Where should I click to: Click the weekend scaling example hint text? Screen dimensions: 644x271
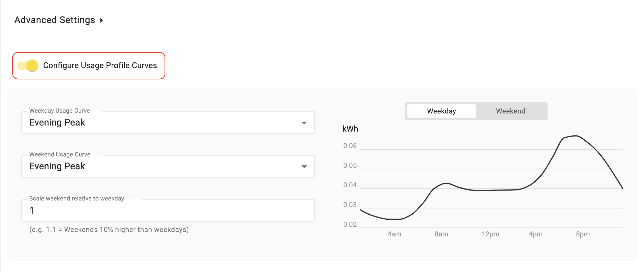109,230
